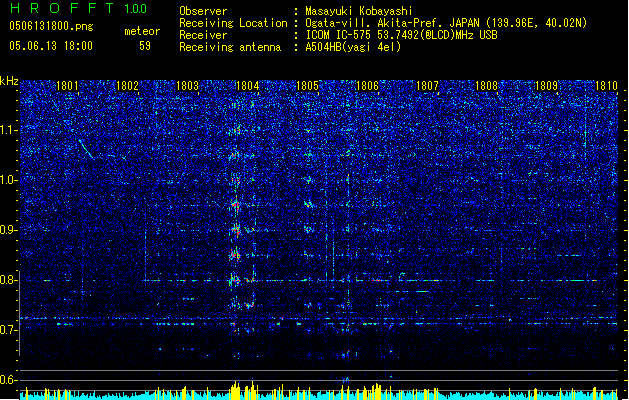Click the 0.8 kHz axis label
The image size is (629, 400).
9,280
